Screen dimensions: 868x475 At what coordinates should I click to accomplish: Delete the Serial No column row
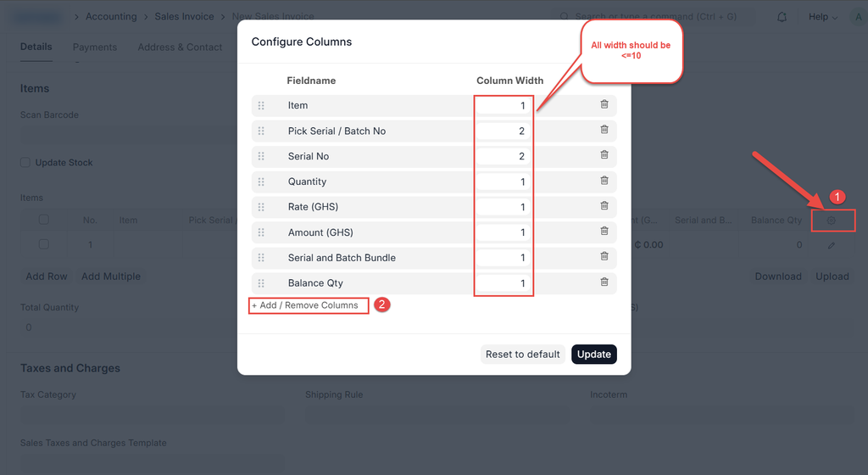point(604,155)
